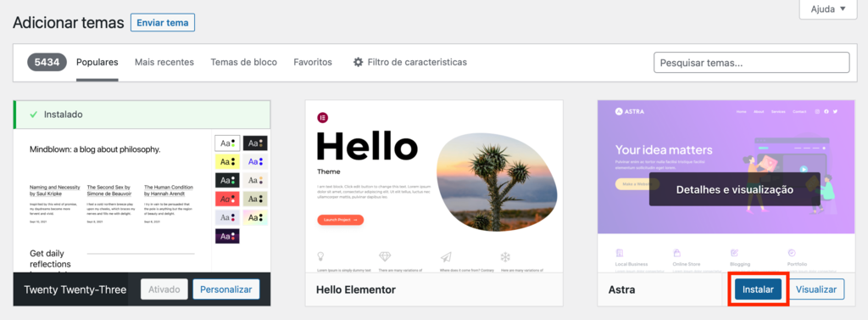Click the green Instalado checkmark icon

click(x=33, y=115)
